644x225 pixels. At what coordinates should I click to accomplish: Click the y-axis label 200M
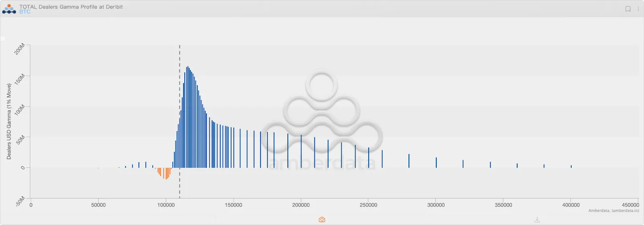point(20,49)
